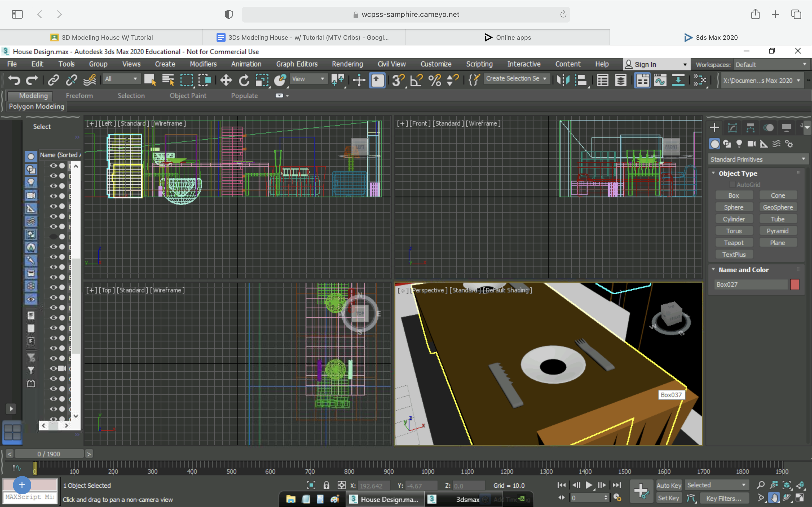Click the Box primitive button

pyautogui.click(x=734, y=195)
